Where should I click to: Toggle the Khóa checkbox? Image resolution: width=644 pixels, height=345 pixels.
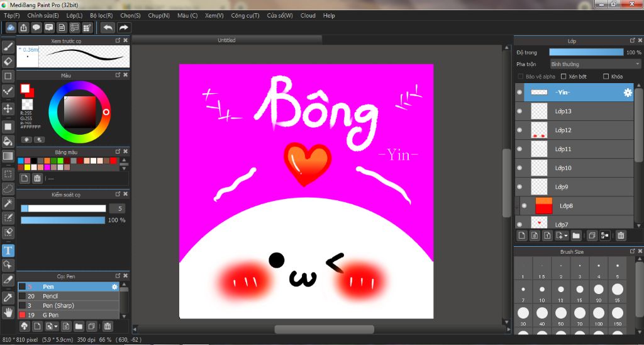coord(606,76)
